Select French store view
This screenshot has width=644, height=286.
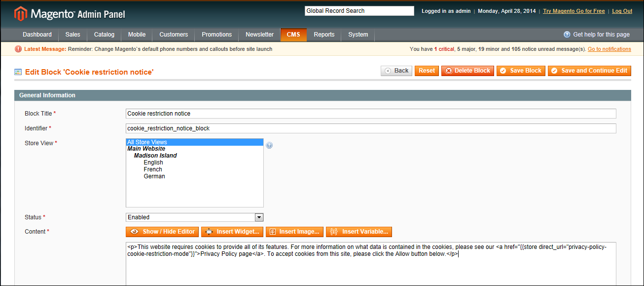point(153,169)
